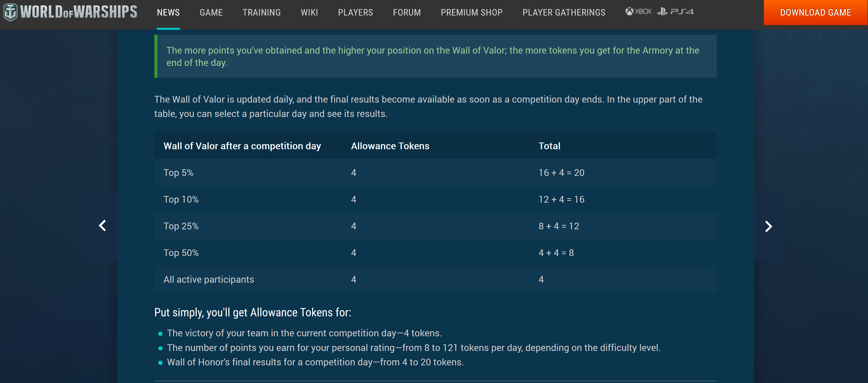
Task: Open the Players menu
Action: [355, 13]
